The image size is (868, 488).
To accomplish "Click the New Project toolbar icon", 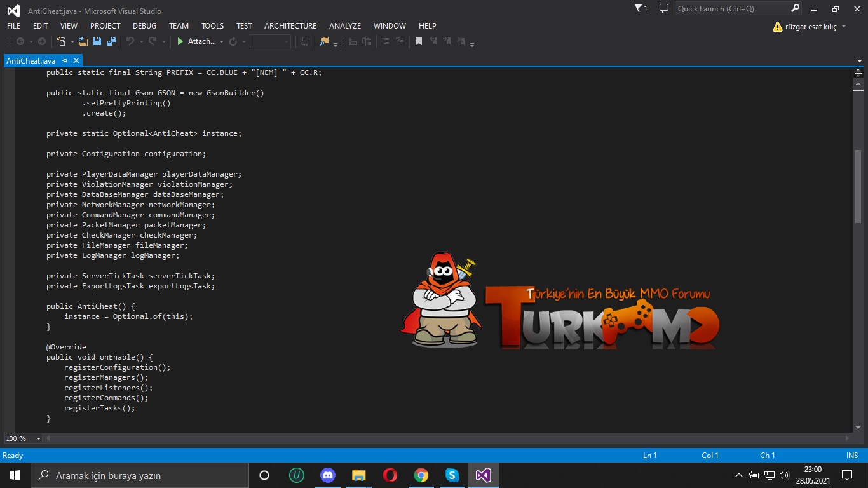I will point(62,41).
